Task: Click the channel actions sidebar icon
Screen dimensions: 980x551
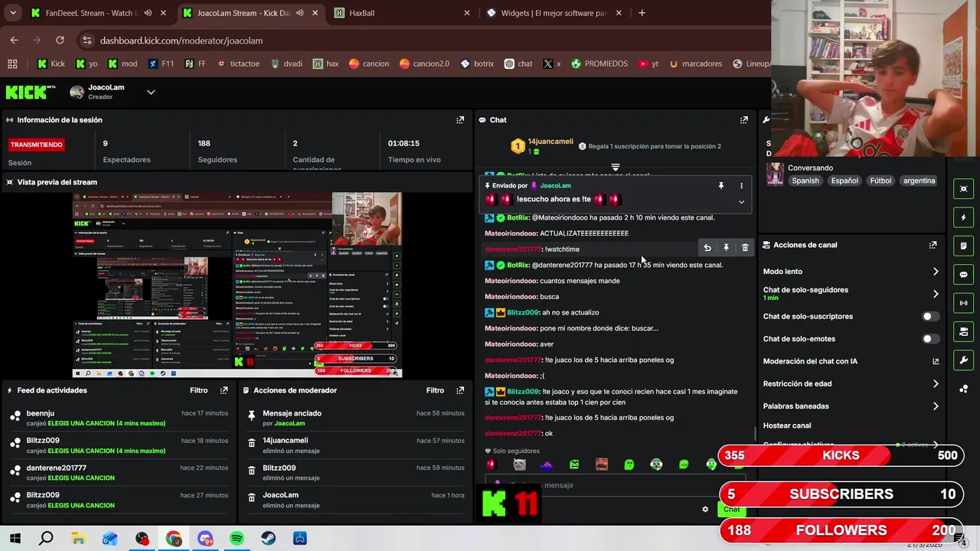Action: 963,331
